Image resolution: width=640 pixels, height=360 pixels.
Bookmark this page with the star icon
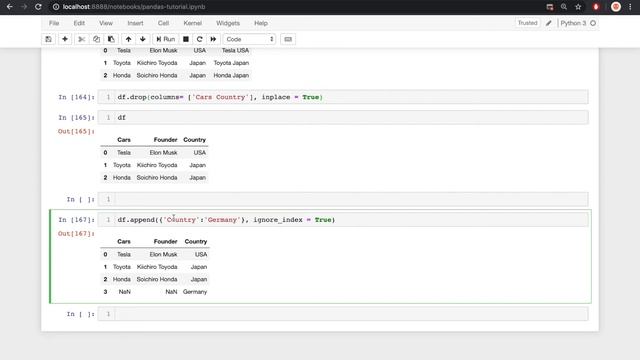(x=578, y=7)
